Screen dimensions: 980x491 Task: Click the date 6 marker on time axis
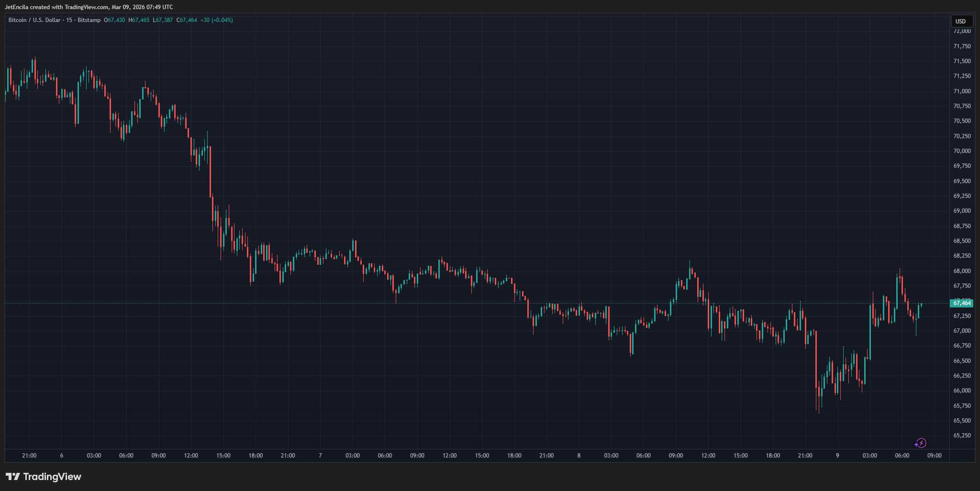62,456
